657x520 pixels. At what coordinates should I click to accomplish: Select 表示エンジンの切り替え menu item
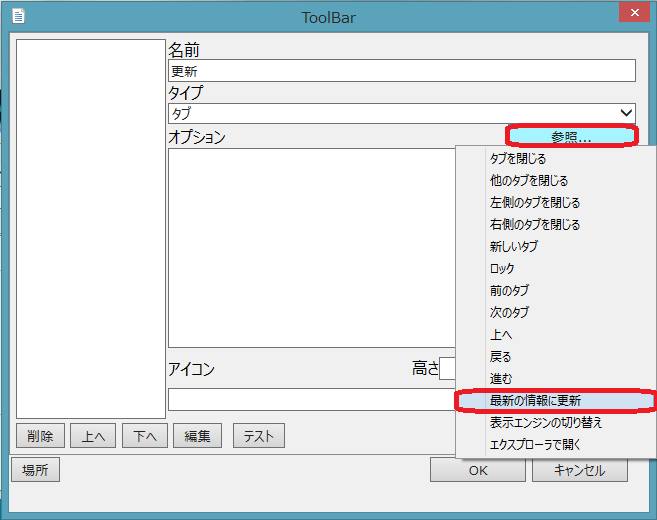coord(545,423)
